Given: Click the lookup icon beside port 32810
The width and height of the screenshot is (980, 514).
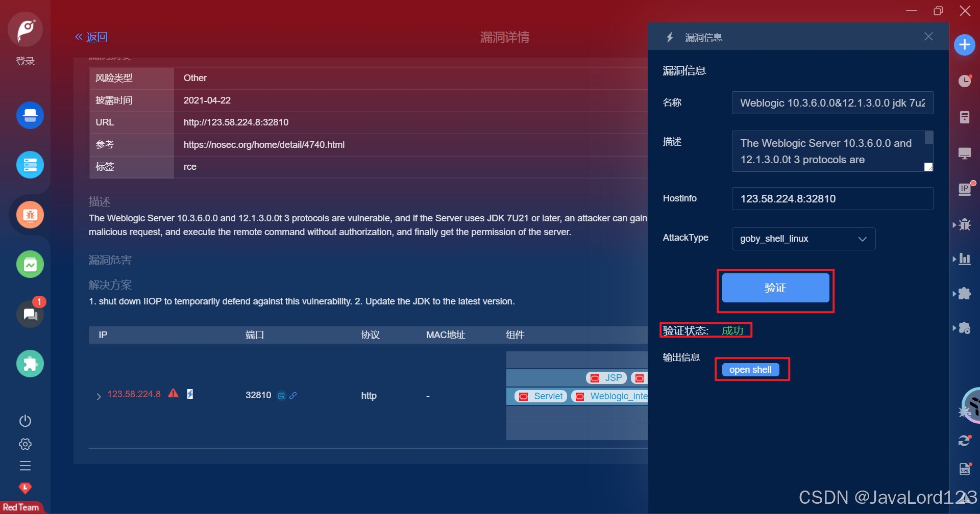Looking at the screenshot, I should coord(281,396).
